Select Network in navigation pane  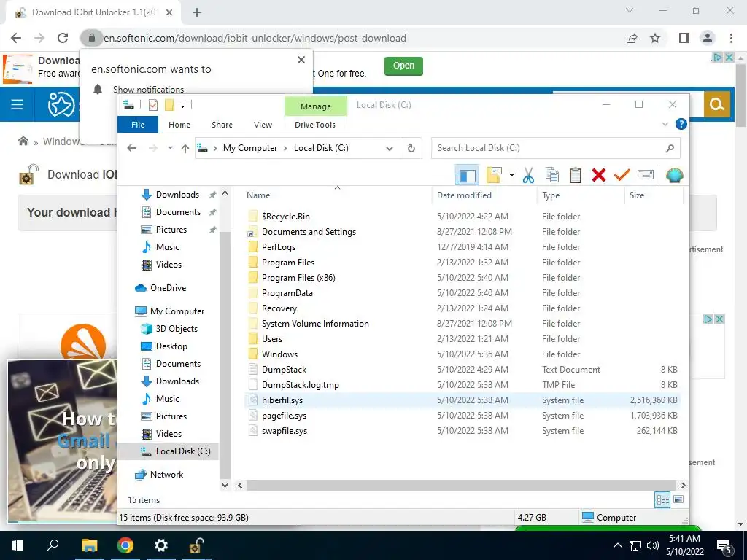point(166,474)
